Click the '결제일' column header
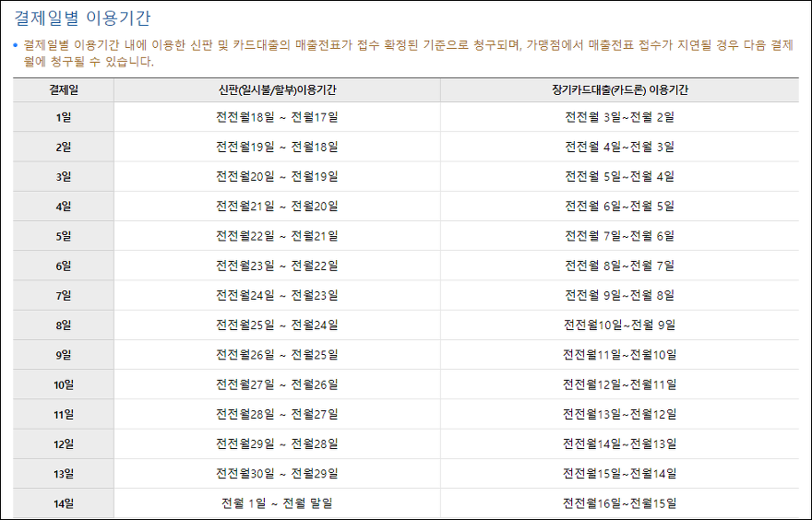Image resolution: width=812 pixels, height=520 pixels. 64,90
